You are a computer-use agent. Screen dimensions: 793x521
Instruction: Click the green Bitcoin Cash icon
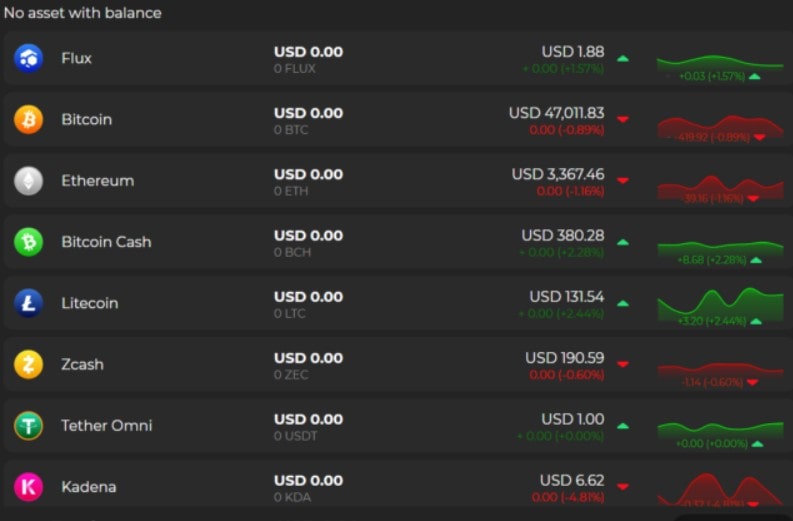(x=28, y=242)
